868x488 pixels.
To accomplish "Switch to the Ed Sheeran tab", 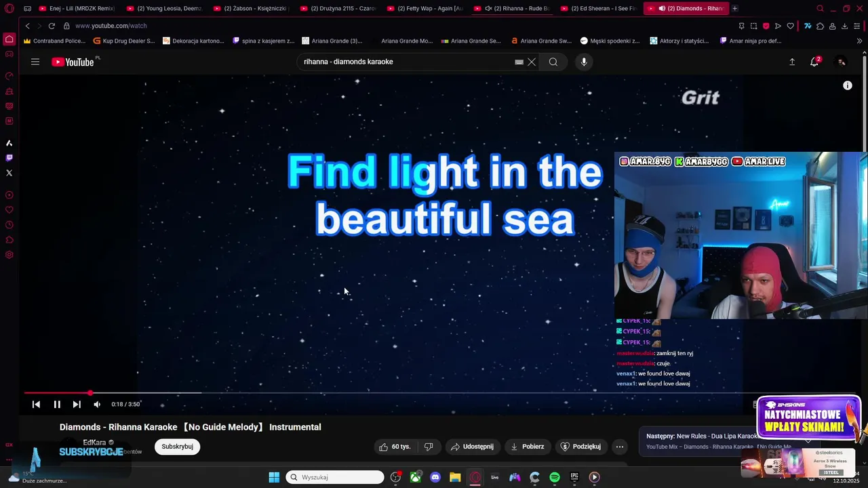I will 599,8.
